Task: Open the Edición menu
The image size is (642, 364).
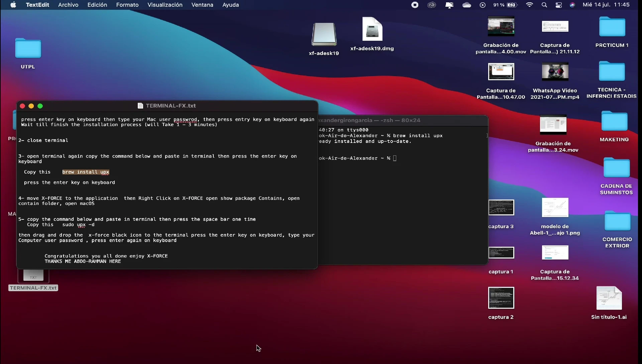Action: pyautogui.click(x=97, y=5)
